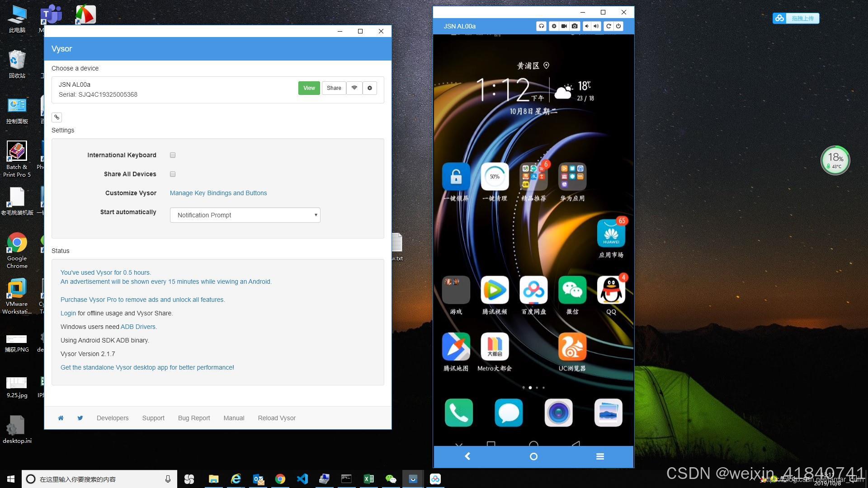Open device settings gear next to Share
Viewport: 868px width, 488px height.
pyautogui.click(x=370, y=88)
